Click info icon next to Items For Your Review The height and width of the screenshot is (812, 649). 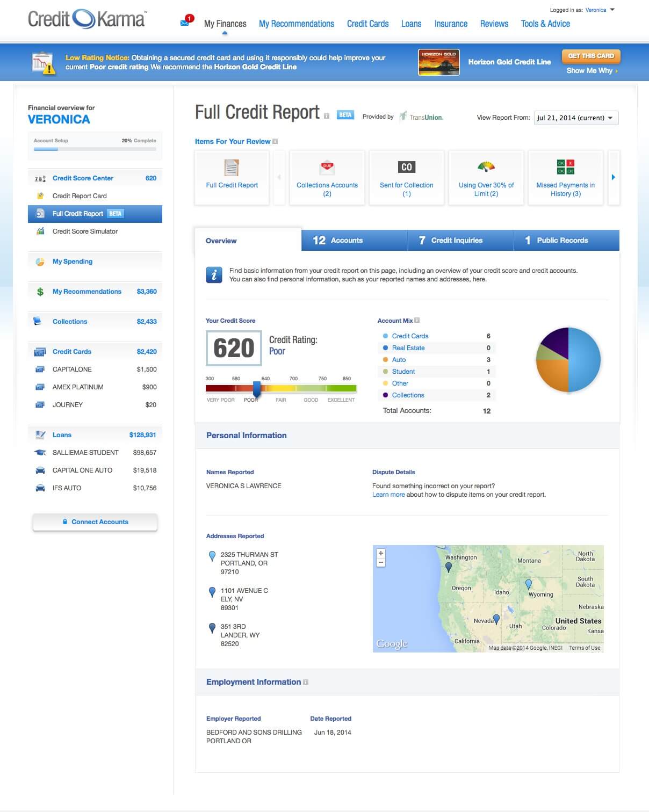[x=275, y=141]
